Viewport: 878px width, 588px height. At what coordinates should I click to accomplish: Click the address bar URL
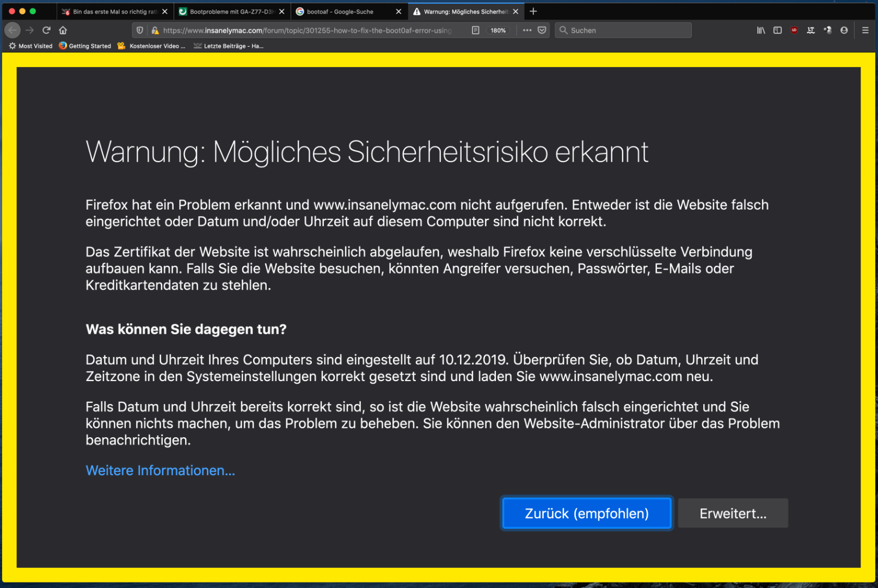(x=308, y=30)
